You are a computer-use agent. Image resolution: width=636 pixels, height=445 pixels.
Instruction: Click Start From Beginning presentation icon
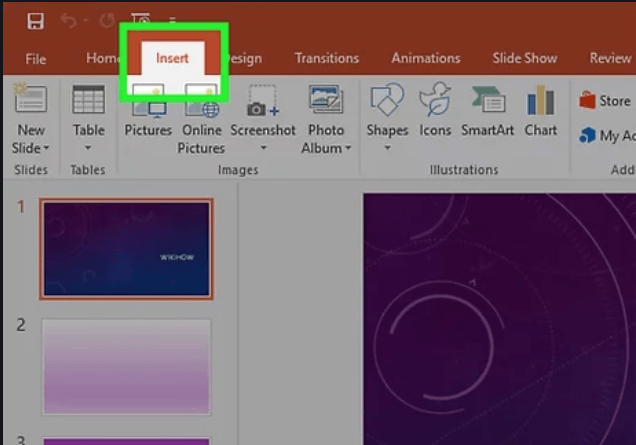click(x=140, y=18)
